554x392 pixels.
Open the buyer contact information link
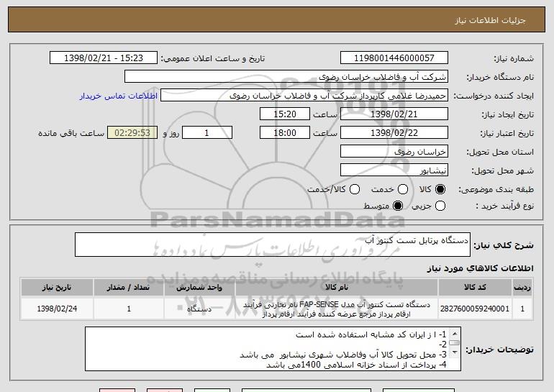pos(119,96)
